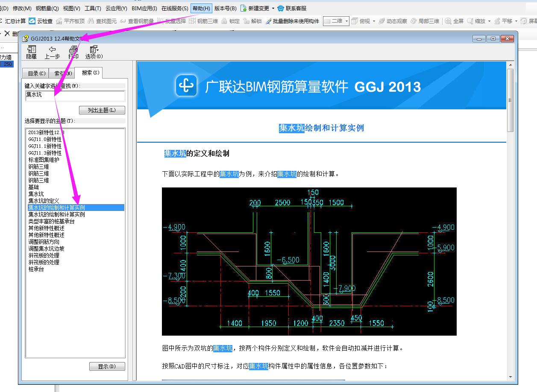Viewport: 537px width, 392px height.
Task: Select topic 基础
Action: tap(34, 187)
